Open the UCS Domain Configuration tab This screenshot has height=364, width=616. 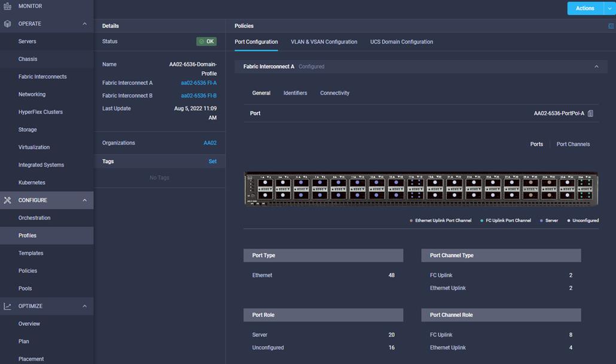coord(401,42)
